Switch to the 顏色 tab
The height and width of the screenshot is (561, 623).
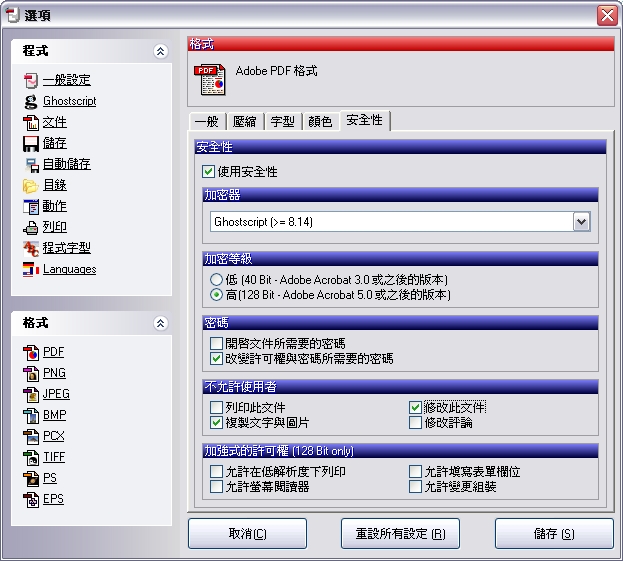pos(320,122)
